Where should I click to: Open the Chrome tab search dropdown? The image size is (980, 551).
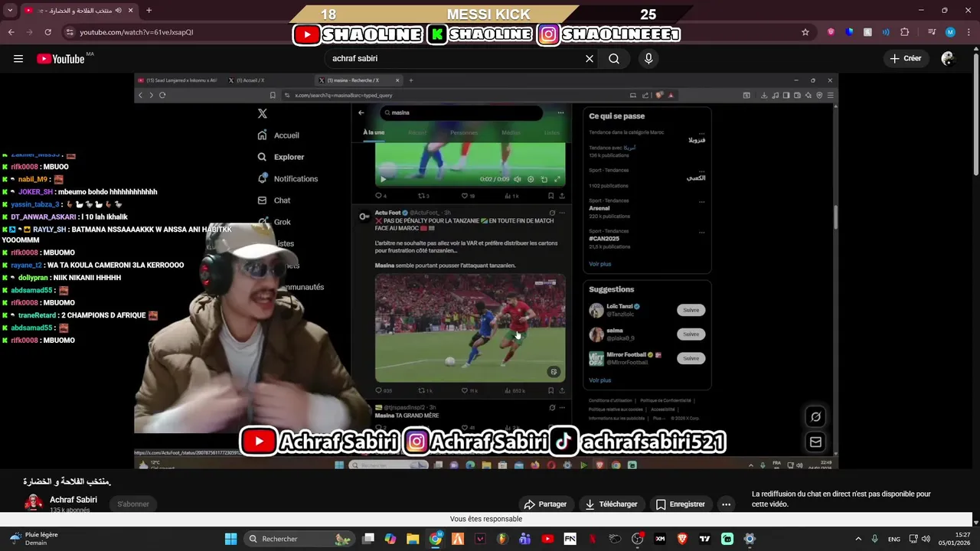tap(11, 11)
